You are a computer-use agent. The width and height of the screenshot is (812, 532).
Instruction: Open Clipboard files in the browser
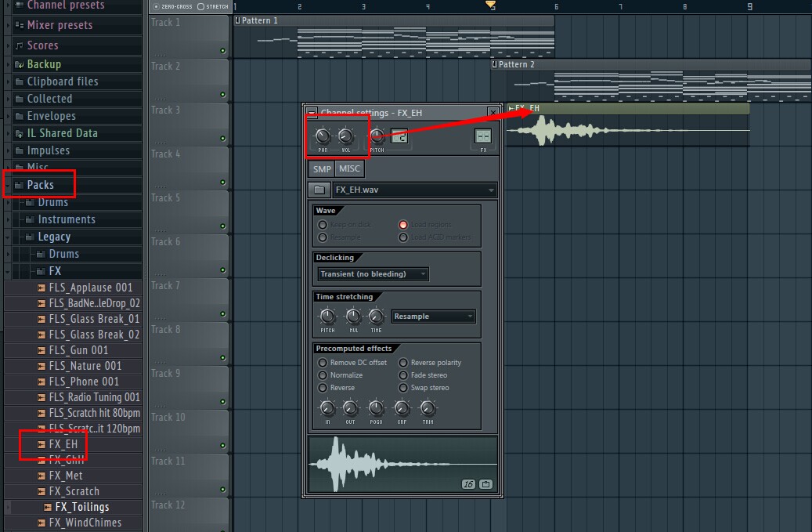63,81
